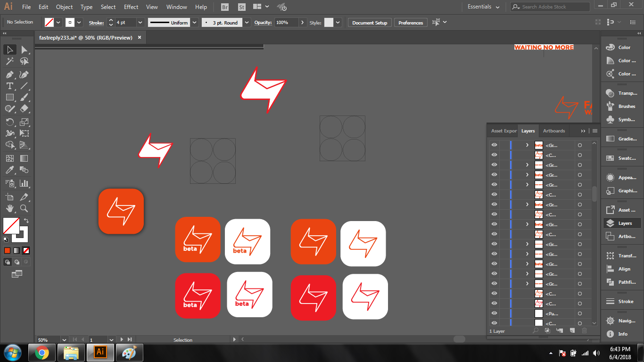Activate the Rotate tool

9,122
